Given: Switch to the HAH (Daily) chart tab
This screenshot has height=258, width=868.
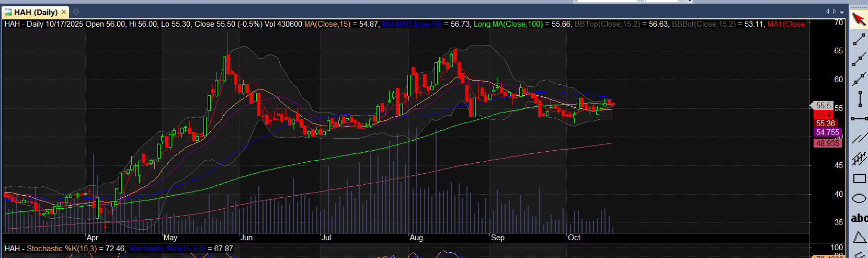Looking at the screenshot, I should pyautogui.click(x=35, y=12).
